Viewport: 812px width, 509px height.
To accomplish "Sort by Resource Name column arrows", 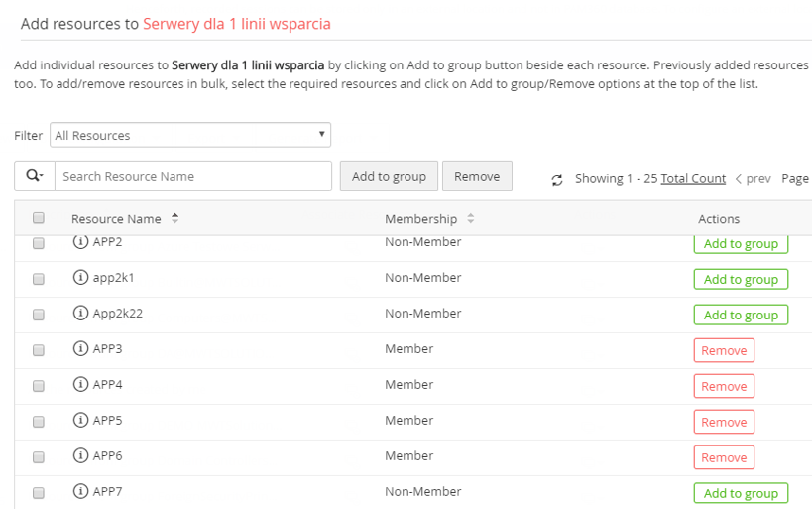I will pyautogui.click(x=175, y=219).
